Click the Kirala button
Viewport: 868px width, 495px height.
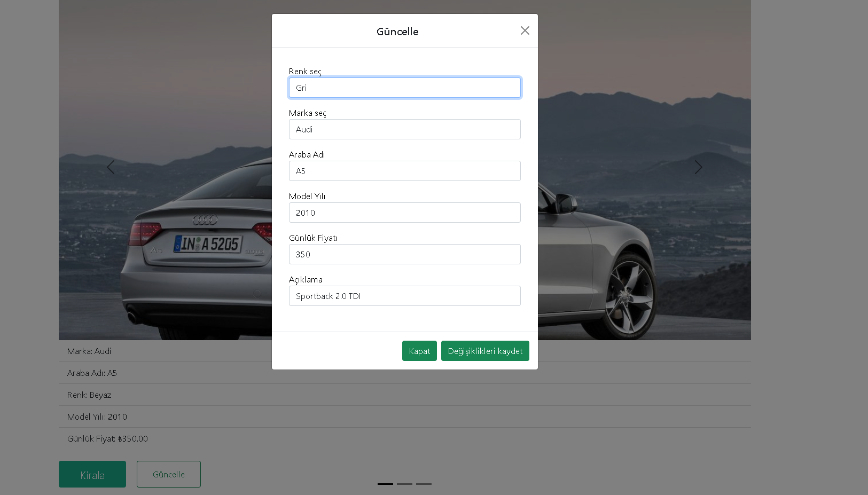coord(92,474)
